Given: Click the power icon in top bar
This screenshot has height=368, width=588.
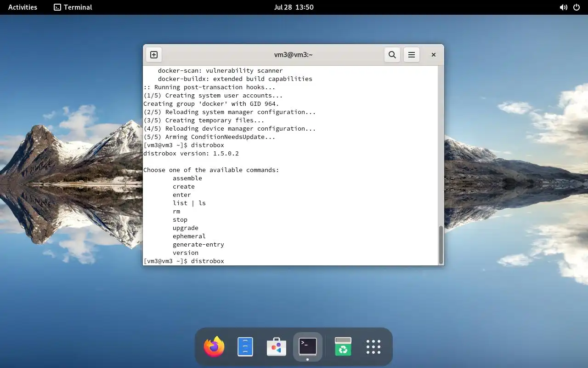Looking at the screenshot, I should point(577,7).
